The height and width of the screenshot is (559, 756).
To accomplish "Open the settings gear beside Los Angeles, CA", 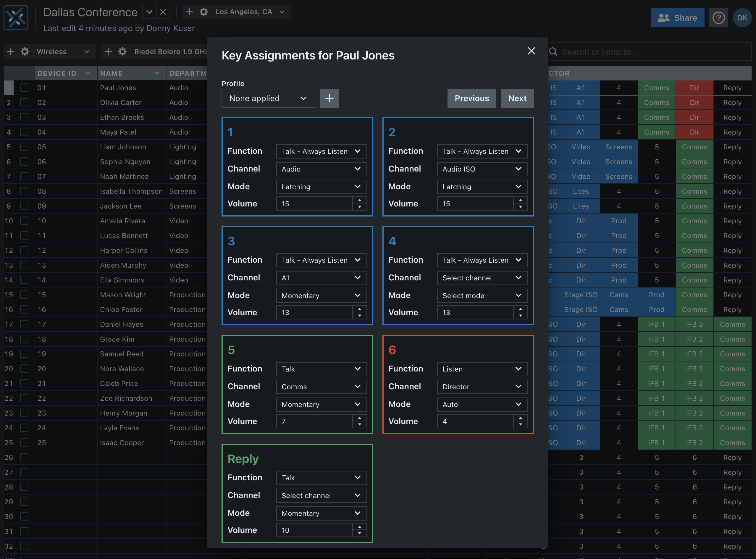I will tap(203, 12).
